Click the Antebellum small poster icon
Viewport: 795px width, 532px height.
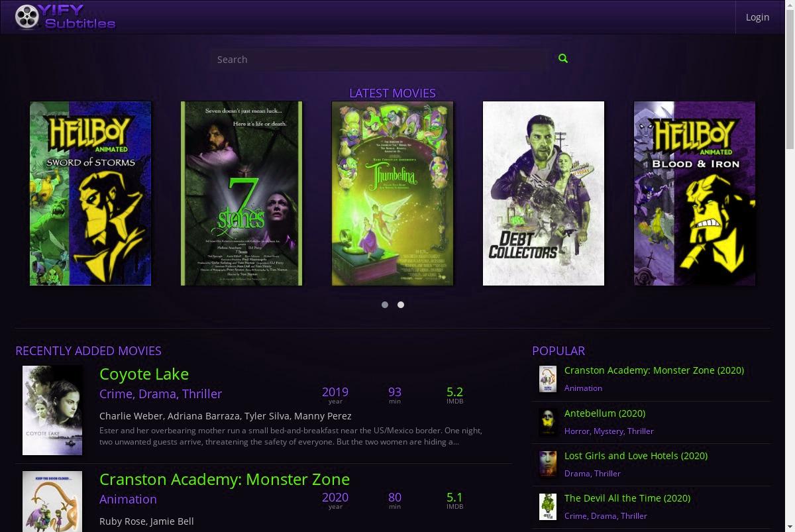coord(547,421)
